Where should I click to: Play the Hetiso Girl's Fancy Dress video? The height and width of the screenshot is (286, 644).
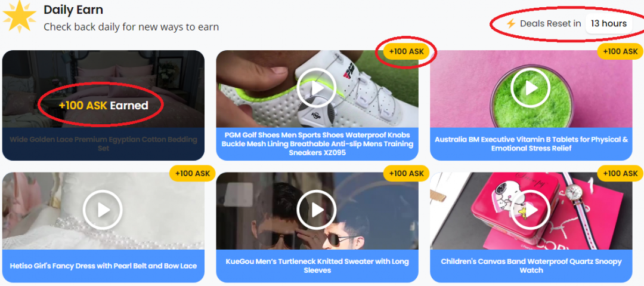[x=103, y=210]
